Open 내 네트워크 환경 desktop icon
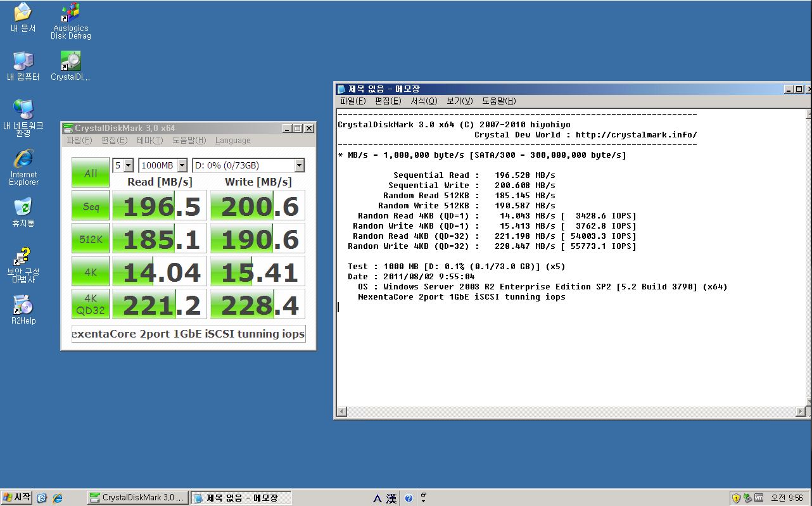812x506 pixels. click(23, 118)
